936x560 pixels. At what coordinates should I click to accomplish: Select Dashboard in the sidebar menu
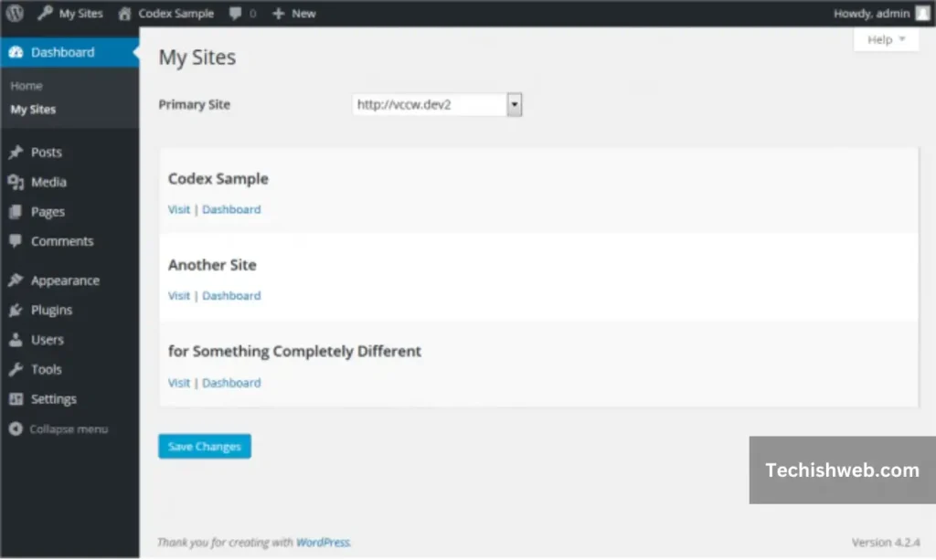click(69, 52)
